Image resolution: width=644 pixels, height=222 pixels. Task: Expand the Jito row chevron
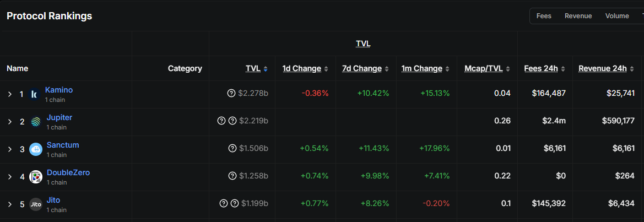(x=10, y=204)
